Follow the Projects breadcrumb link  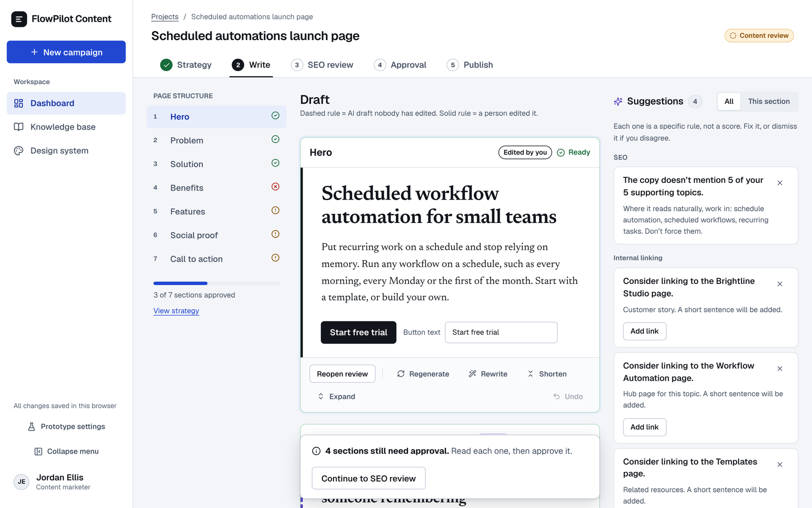click(x=165, y=17)
